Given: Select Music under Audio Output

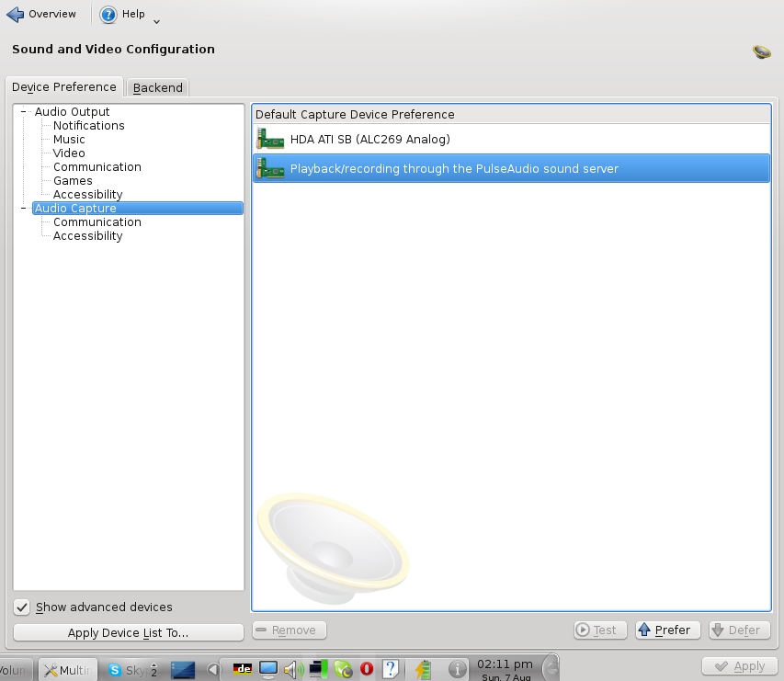Looking at the screenshot, I should pos(69,140).
